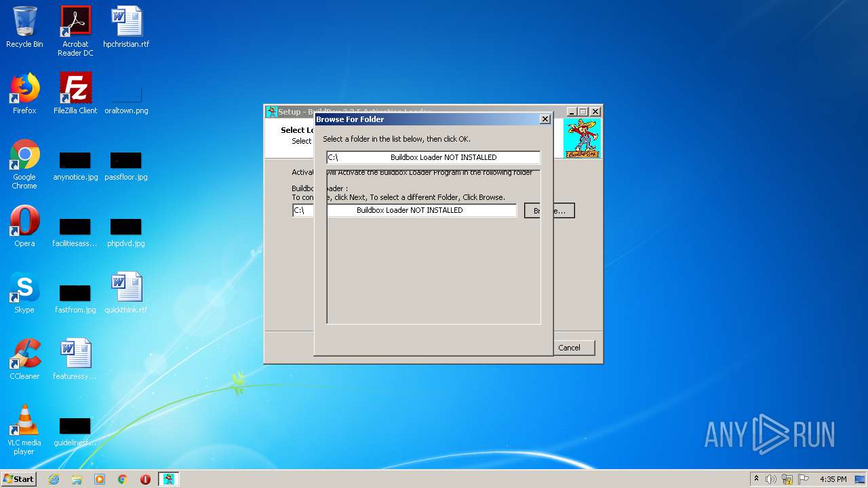Close the Setup window

click(x=595, y=112)
